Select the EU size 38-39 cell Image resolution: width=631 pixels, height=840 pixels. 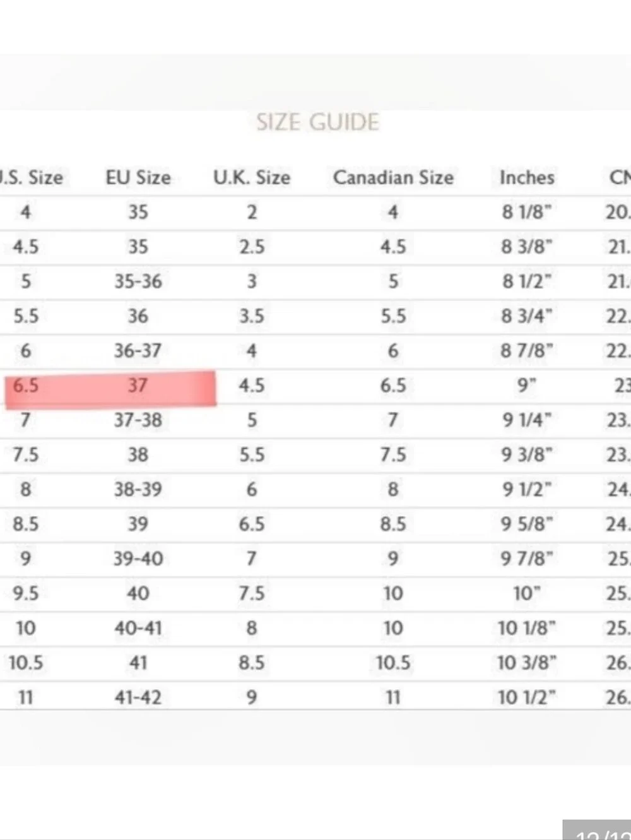138,489
